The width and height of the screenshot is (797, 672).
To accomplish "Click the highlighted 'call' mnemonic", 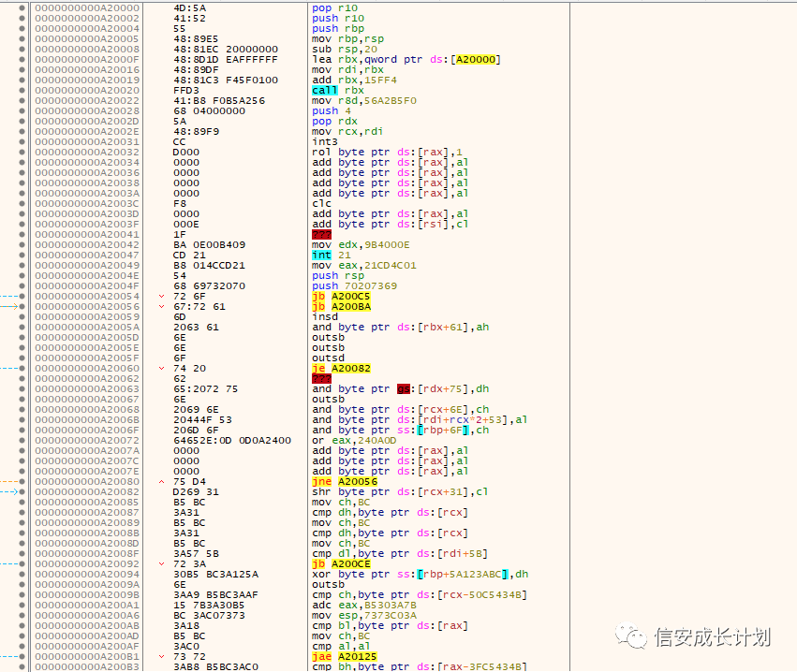I will click(324, 91).
